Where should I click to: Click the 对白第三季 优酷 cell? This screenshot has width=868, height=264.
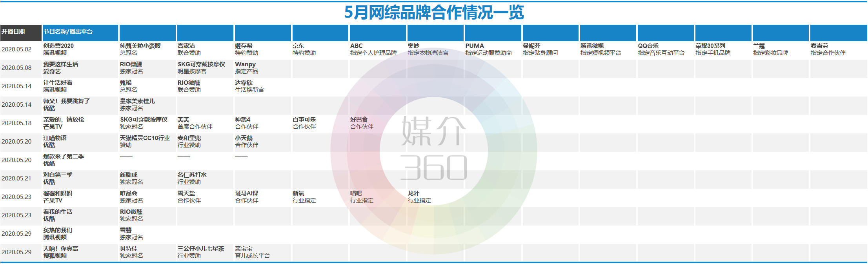pyautogui.click(x=80, y=178)
